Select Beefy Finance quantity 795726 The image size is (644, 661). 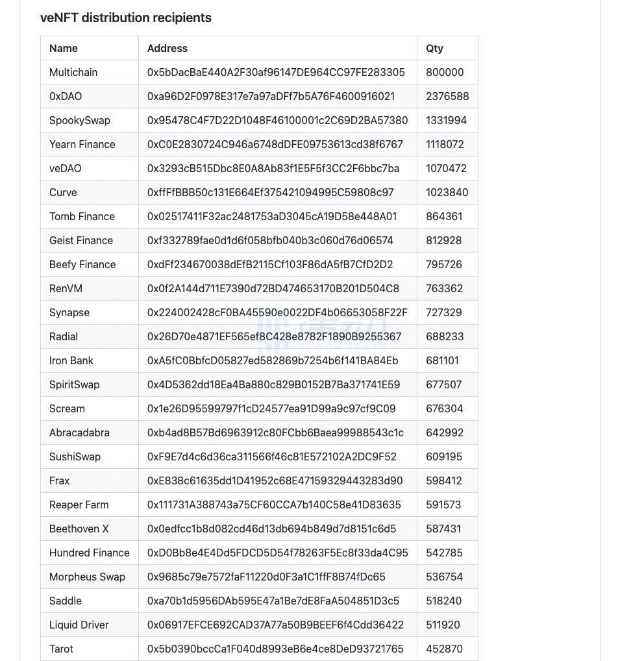pyautogui.click(x=443, y=264)
